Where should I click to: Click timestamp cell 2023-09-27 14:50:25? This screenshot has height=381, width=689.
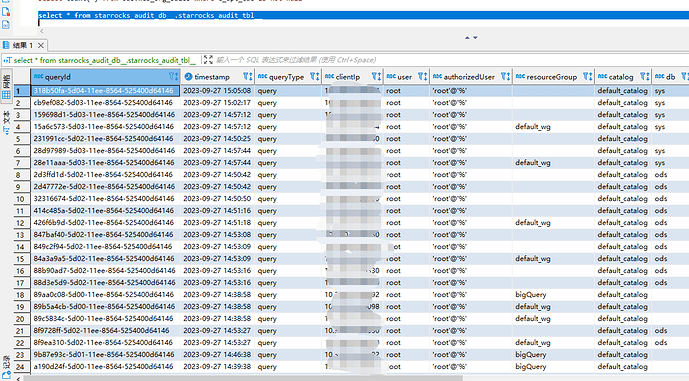coord(218,138)
